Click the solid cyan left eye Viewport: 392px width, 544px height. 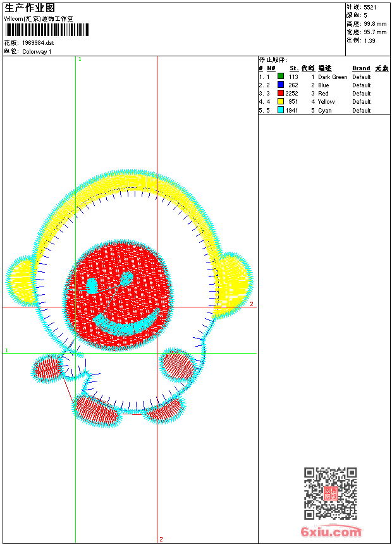click(92, 285)
